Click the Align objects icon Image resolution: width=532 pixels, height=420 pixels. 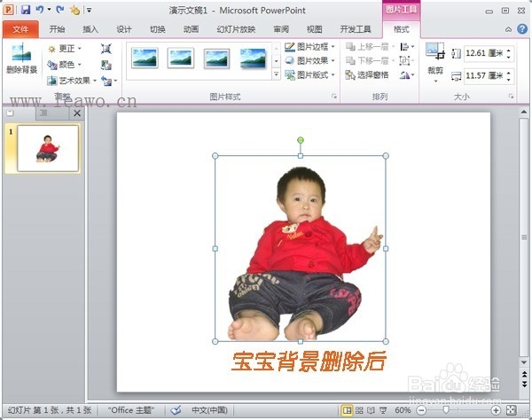[x=407, y=47]
